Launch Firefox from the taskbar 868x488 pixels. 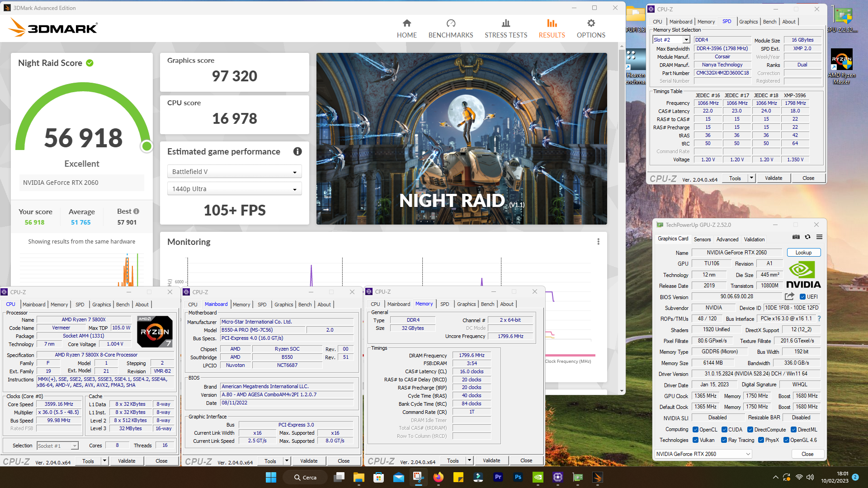click(x=438, y=477)
